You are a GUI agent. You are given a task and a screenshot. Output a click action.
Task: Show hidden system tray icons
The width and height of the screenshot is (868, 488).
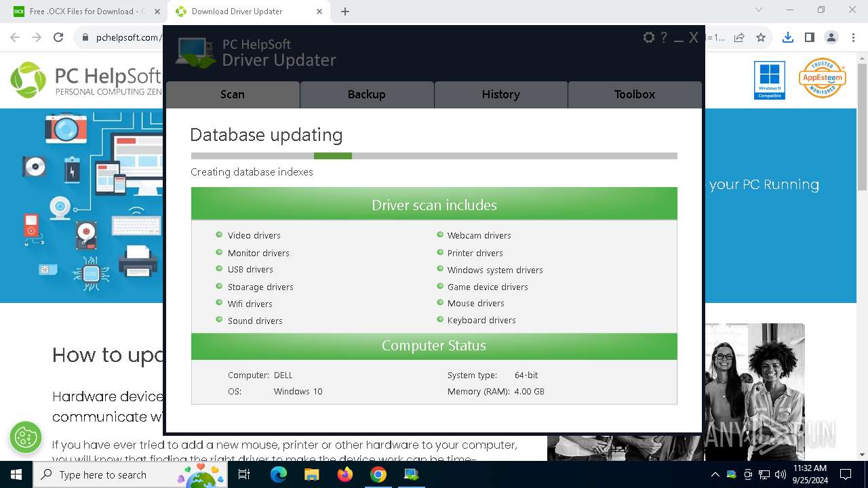click(715, 474)
